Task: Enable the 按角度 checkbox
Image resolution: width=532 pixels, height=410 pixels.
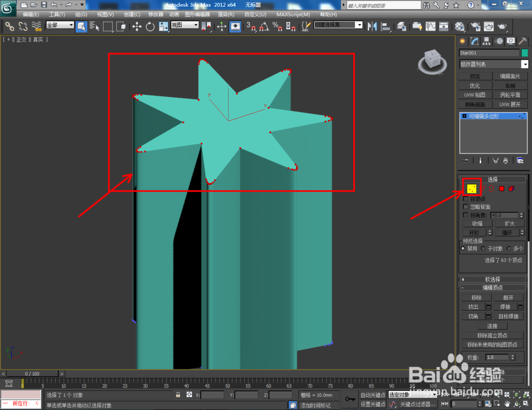Action: (x=466, y=215)
